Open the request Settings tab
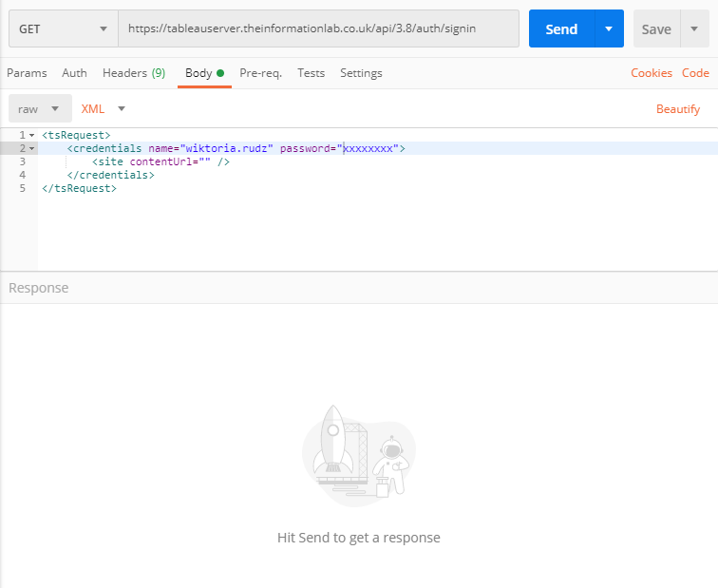718x588 pixels. [x=361, y=73]
